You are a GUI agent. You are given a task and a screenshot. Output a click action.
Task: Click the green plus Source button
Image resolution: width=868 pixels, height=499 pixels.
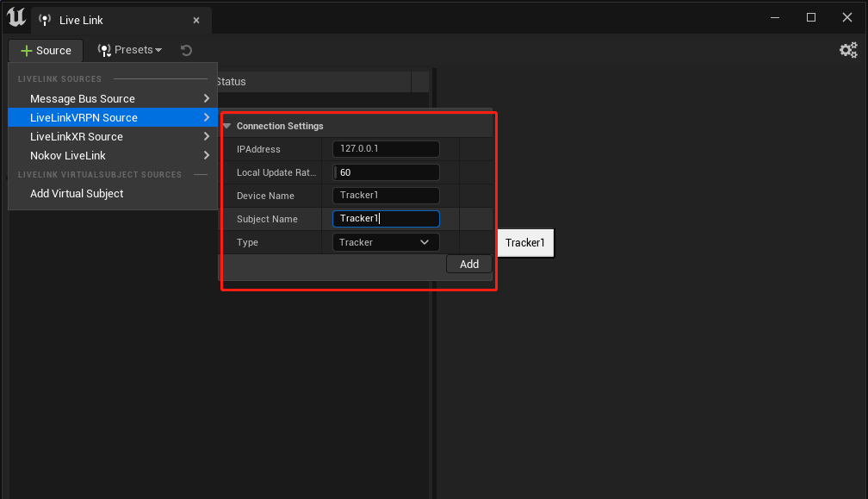click(46, 50)
